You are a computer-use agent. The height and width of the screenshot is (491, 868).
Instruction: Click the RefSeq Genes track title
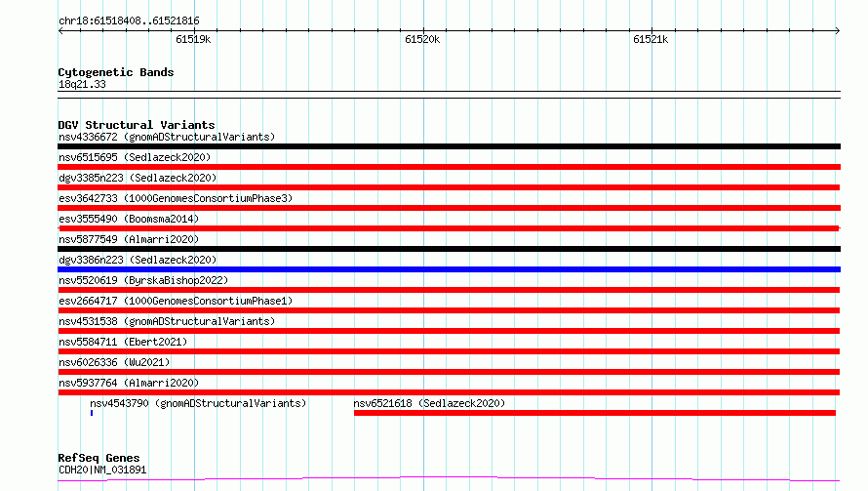point(99,459)
